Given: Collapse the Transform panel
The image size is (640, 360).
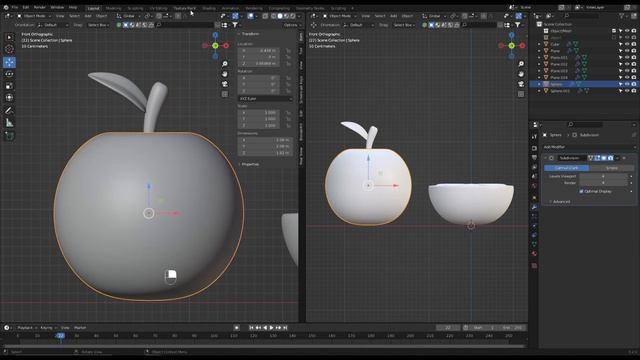Looking at the screenshot, I should pyautogui.click(x=249, y=34).
